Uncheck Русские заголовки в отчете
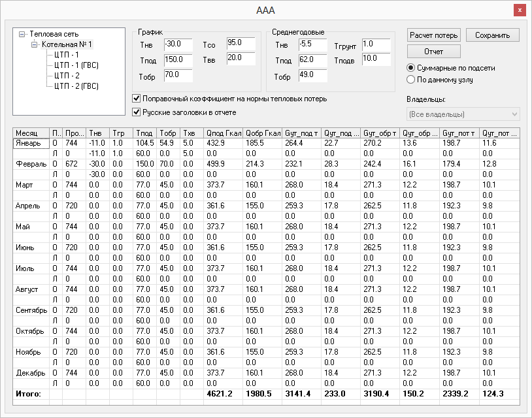The image size is (532, 418). coord(137,112)
